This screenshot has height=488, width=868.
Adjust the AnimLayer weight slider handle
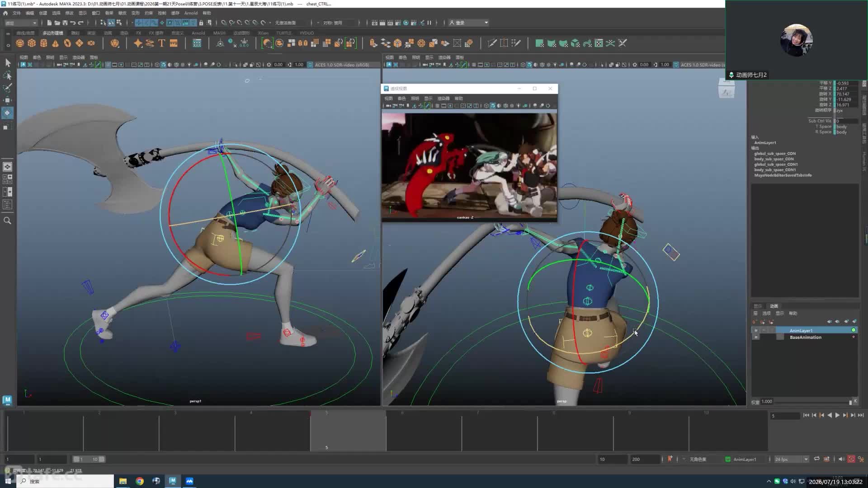[x=850, y=402]
